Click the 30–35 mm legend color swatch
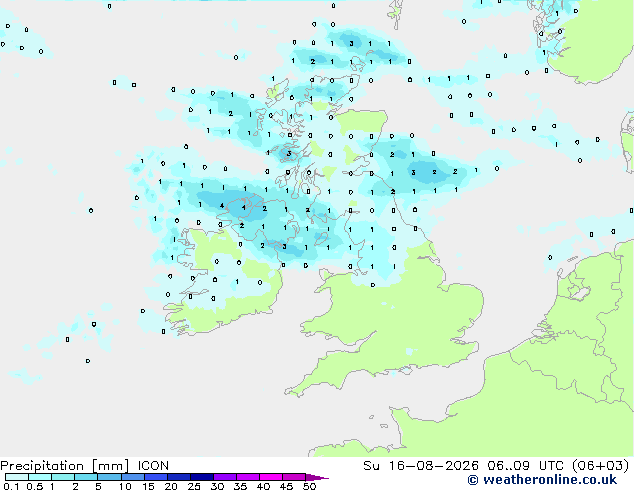Screen dimensions: 634x490 [224, 477]
